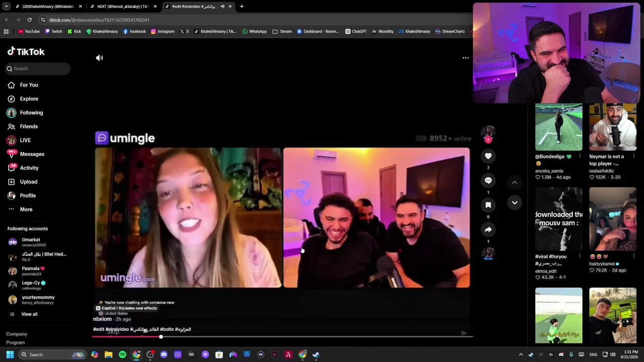The image size is (644, 362).
Task: Go to next video with down chevron
Action: (514, 203)
